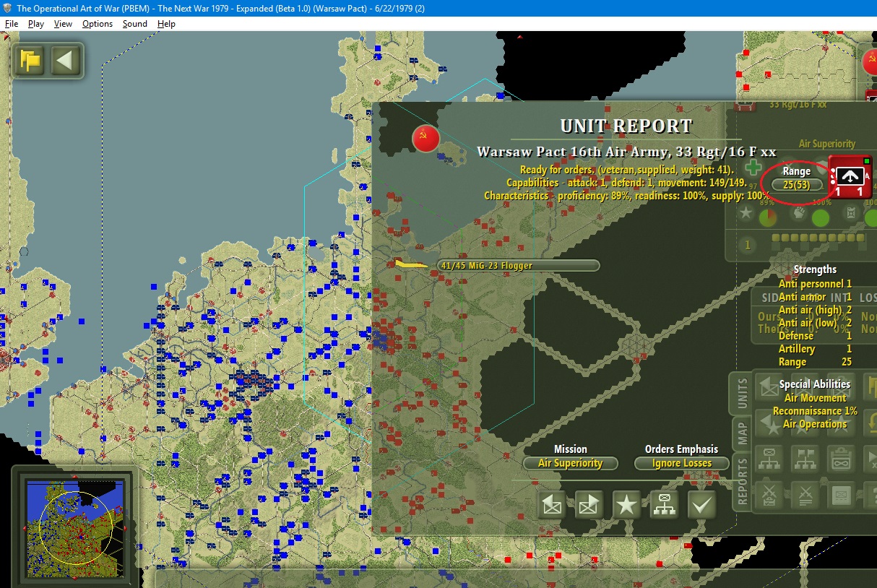The width and height of the screenshot is (877, 588).
Task: Open the View menu
Action: (63, 24)
